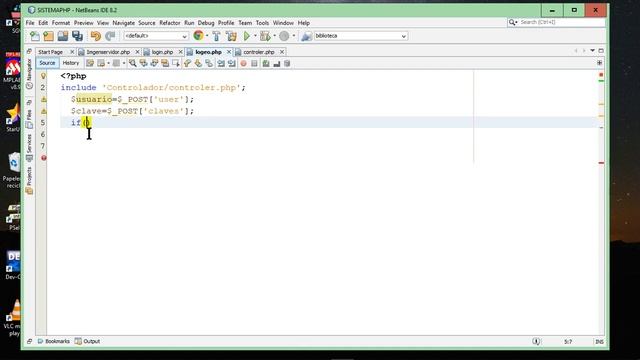Click the Build Project hammer icon
The height and width of the screenshot is (360, 640).
pos(216,36)
